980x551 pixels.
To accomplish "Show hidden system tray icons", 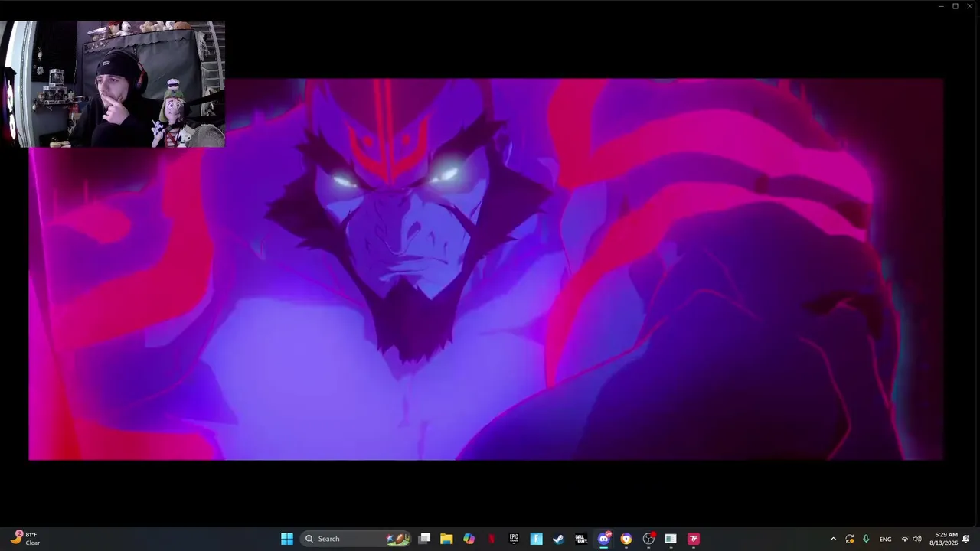I will point(833,539).
